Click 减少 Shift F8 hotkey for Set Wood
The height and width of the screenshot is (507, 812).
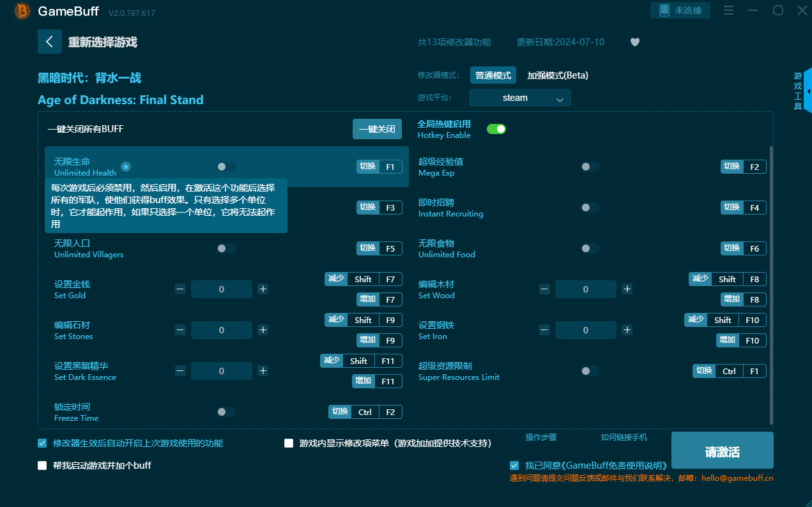(x=728, y=279)
